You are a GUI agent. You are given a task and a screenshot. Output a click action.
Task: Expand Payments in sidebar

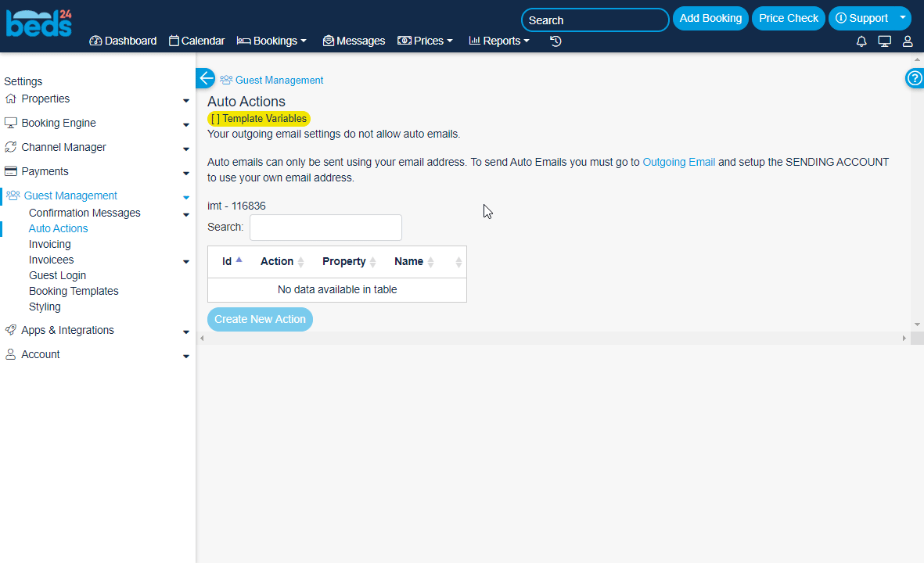click(186, 173)
